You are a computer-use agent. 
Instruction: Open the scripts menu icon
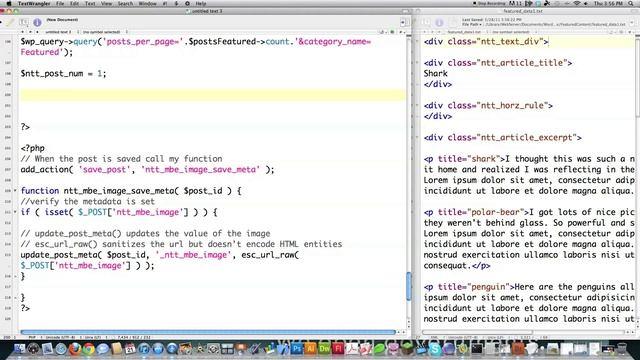[176, 3]
